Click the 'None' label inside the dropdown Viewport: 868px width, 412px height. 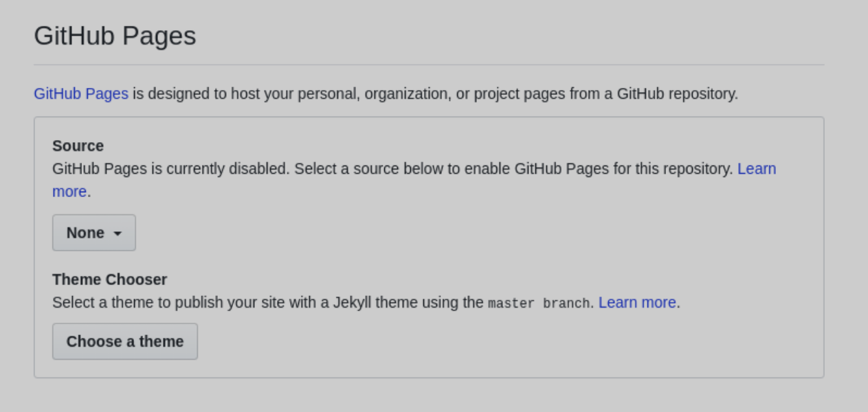point(85,233)
